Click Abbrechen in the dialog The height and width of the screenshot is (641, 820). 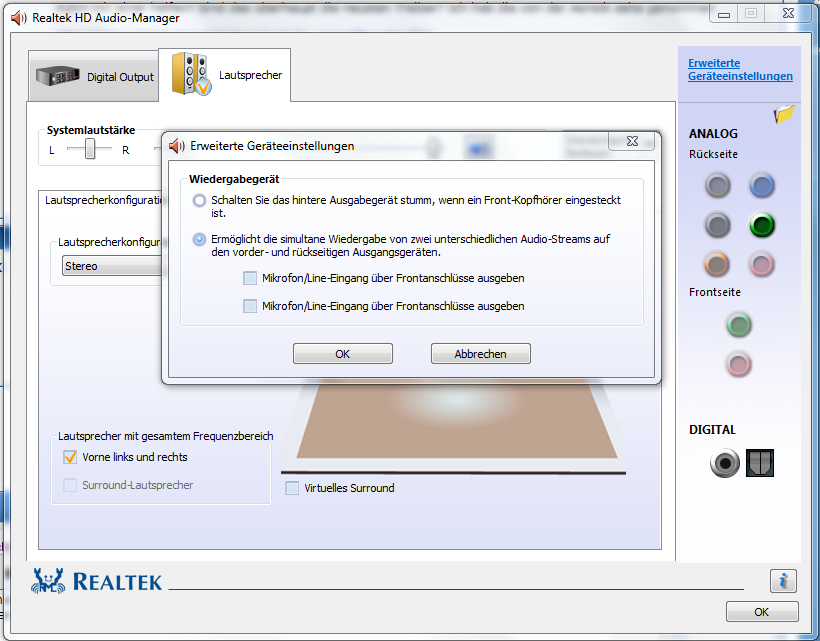[481, 354]
